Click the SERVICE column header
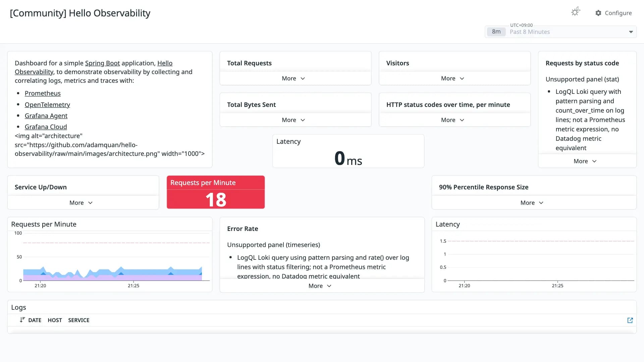Viewport: 644px width, 362px height. pyautogui.click(x=79, y=320)
